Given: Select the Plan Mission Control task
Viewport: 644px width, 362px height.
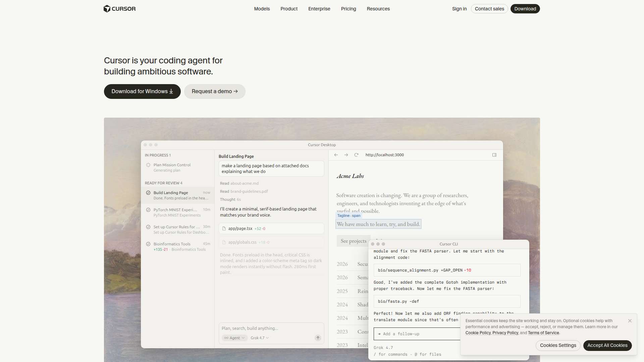Looking at the screenshot, I should click(x=178, y=168).
